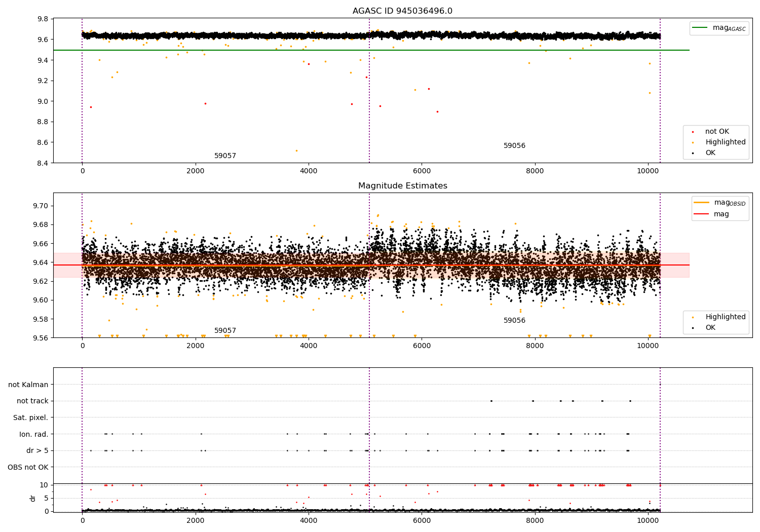
Task: Click the 9.56 y-axis tick label
Action: [41, 338]
